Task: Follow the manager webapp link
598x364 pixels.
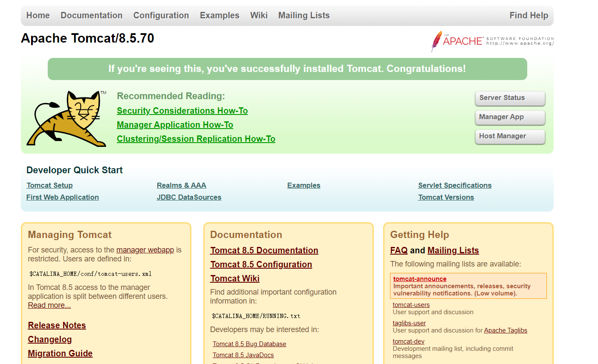Action: [145, 250]
